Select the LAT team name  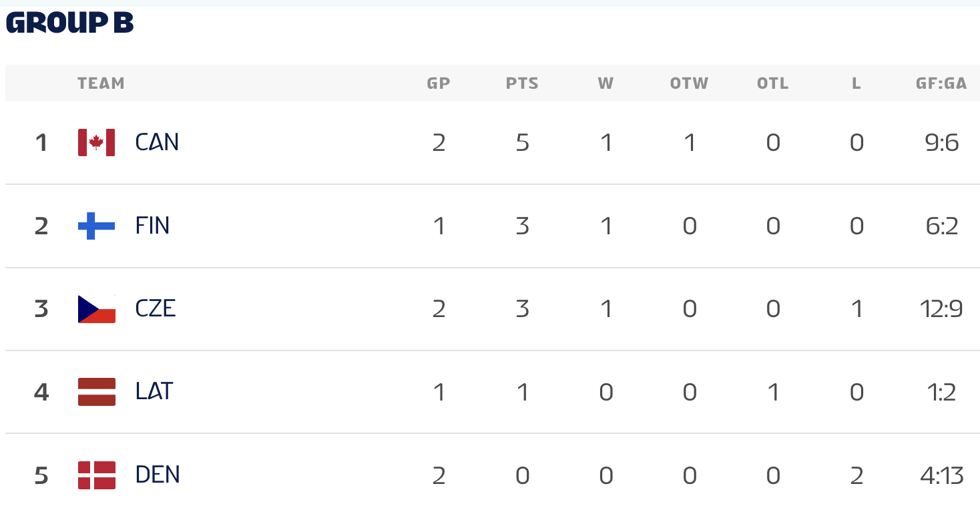pyautogui.click(x=154, y=392)
